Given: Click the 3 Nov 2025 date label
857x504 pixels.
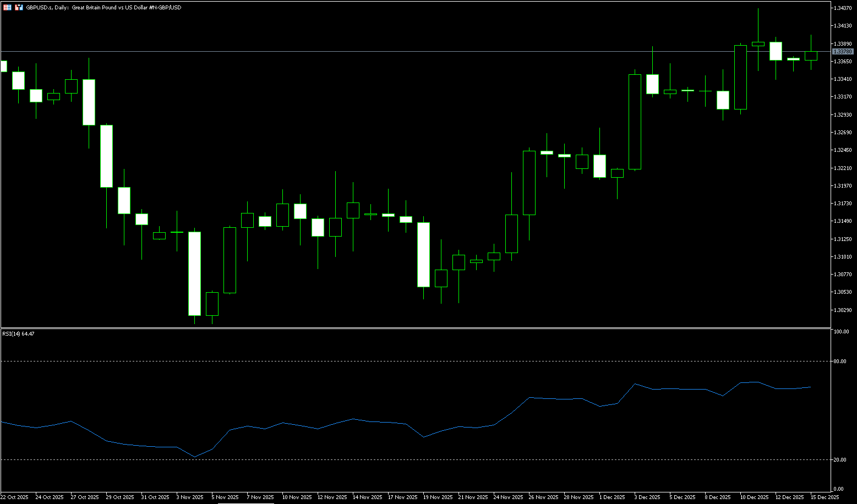Looking at the screenshot, I should click(190, 497).
